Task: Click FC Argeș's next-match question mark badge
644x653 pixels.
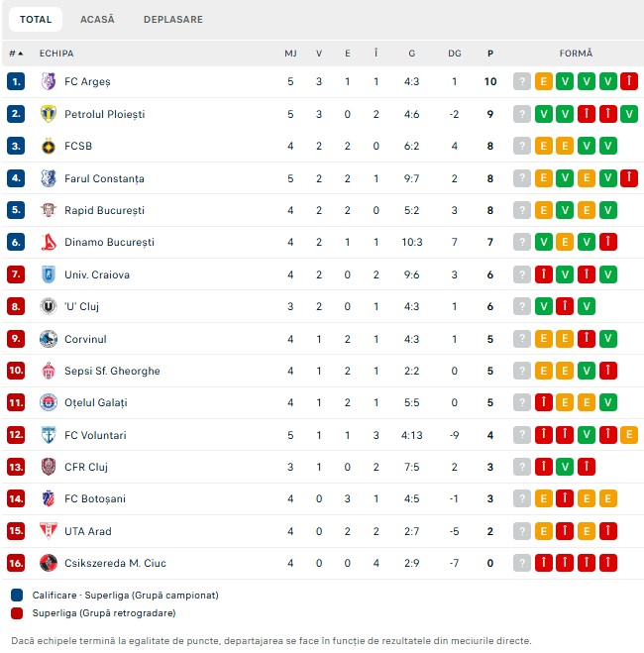Action: coord(522,81)
